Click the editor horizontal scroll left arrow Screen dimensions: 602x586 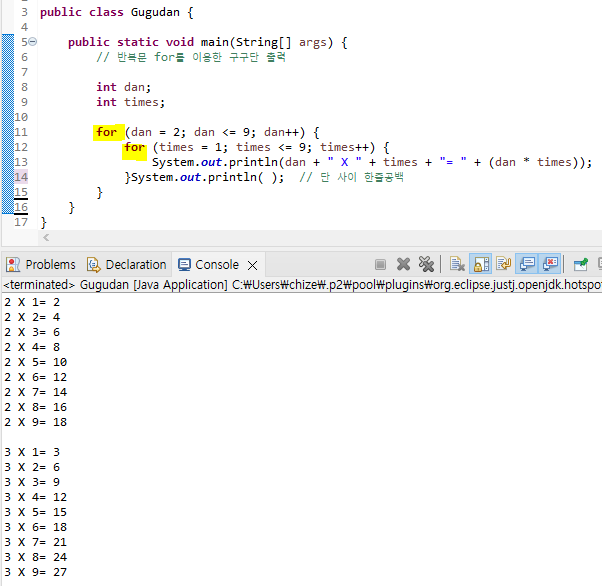coord(46,238)
